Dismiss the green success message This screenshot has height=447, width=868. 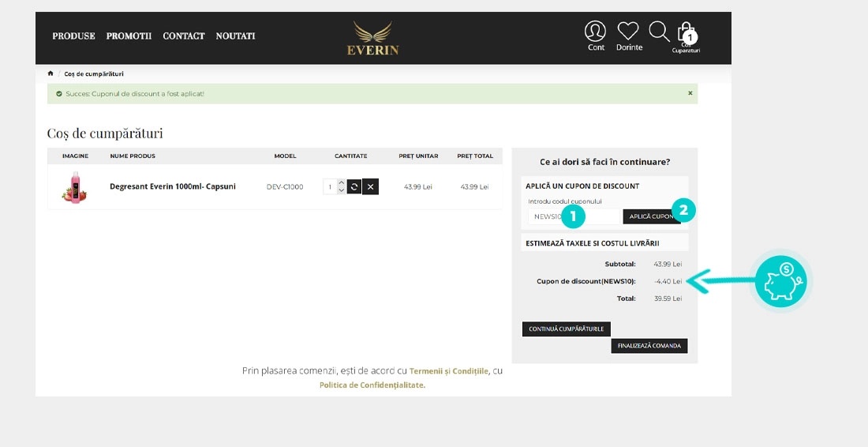[x=690, y=93]
